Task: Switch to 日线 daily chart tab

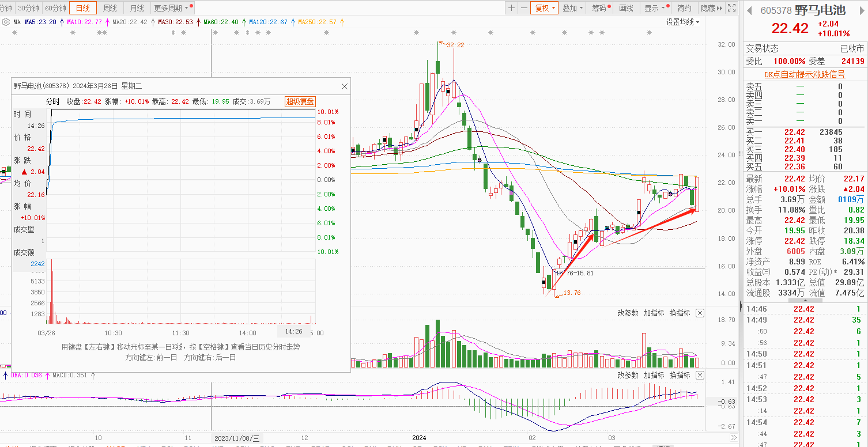Action: pos(83,8)
